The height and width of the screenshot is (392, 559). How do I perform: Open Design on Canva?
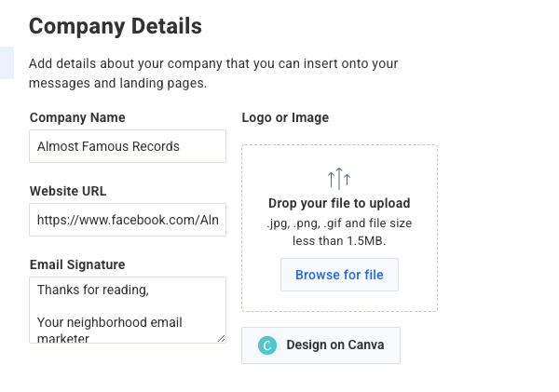pos(320,345)
